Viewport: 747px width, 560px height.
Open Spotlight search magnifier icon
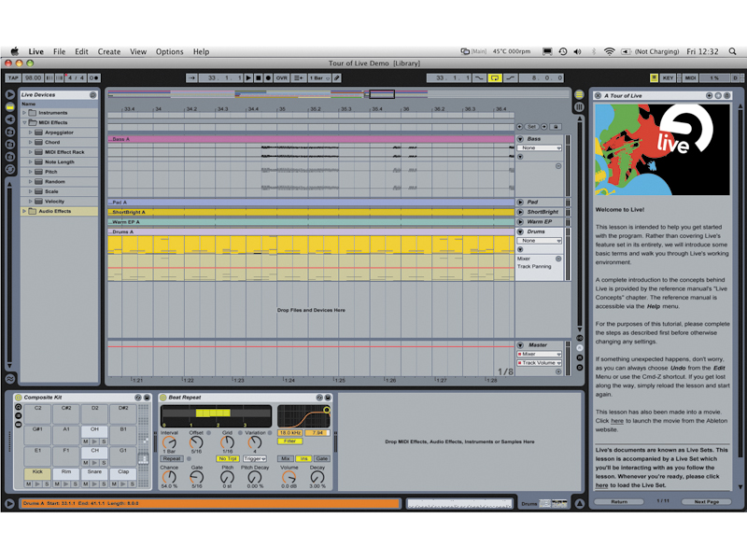point(732,51)
